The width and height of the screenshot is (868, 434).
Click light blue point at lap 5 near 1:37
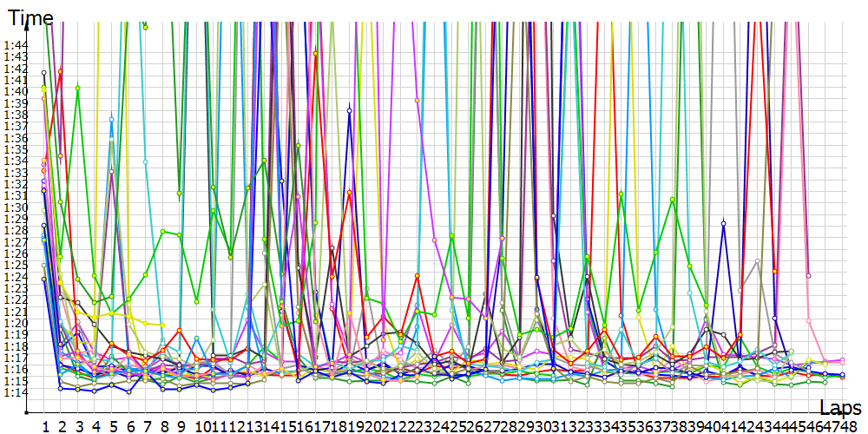point(112,119)
